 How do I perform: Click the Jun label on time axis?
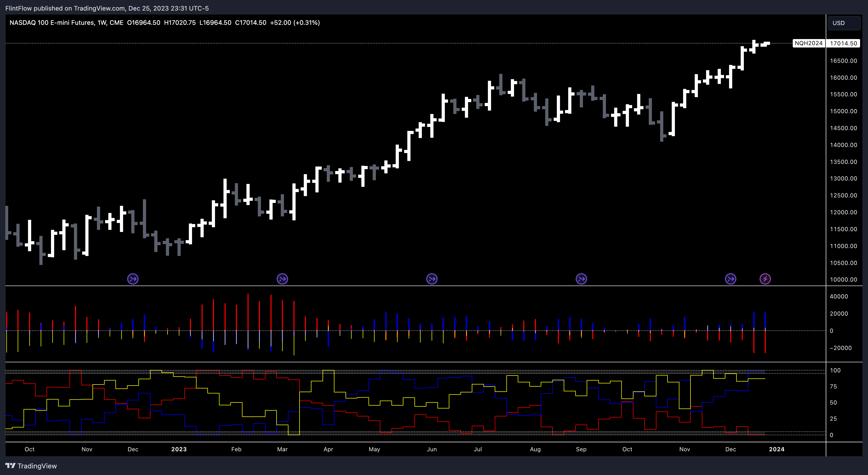tap(432, 449)
